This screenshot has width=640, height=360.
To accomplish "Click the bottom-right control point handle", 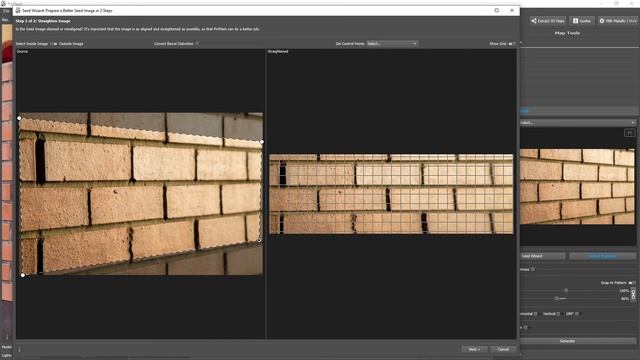I will 260,240.
